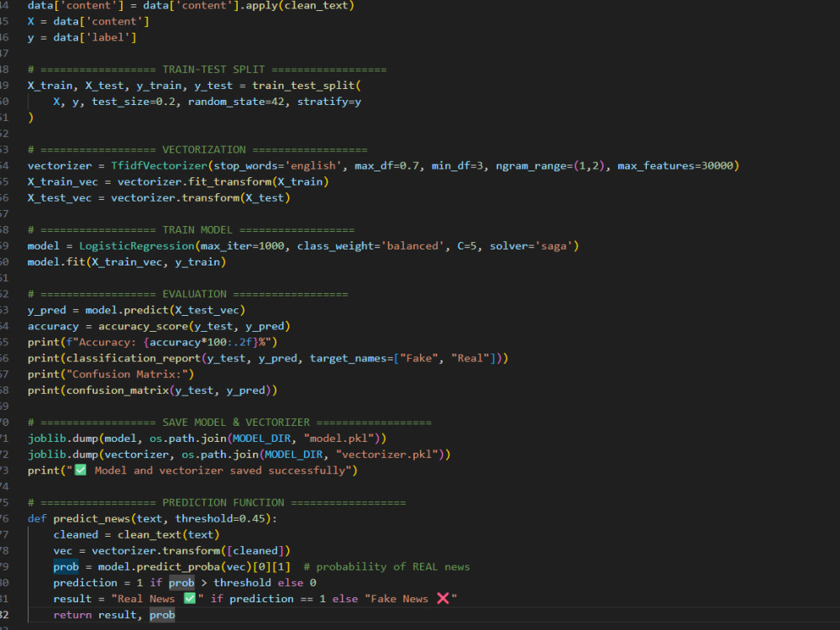Viewport: 840px width, 630px height.
Task: Click the 'prediction = 1' assignment
Action: pyautogui.click(x=98, y=583)
